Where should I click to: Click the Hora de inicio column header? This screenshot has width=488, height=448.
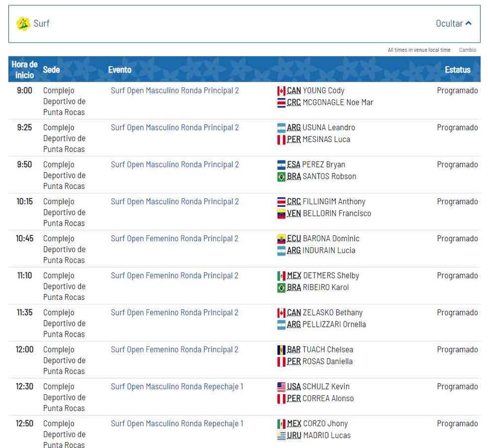pos(24,70)
